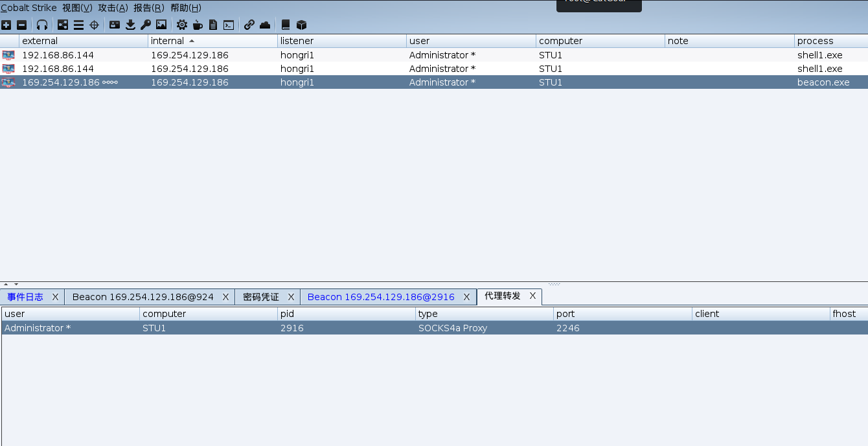
Task: Open Listeners via the headphones icon
Action: pyautogui.click(x=42, y=25)
